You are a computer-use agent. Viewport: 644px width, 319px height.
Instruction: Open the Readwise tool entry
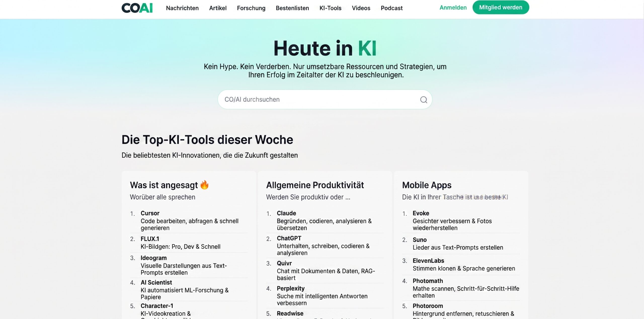[x=290, y=313]
